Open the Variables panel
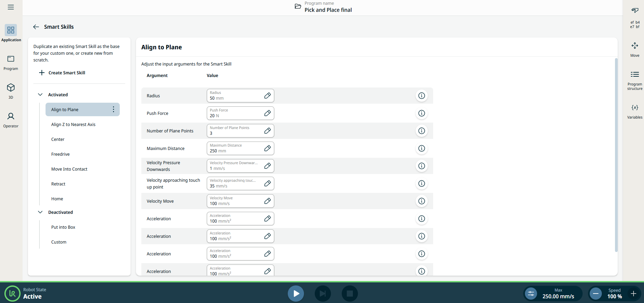The image size is (644, 303). click(635, 111)
